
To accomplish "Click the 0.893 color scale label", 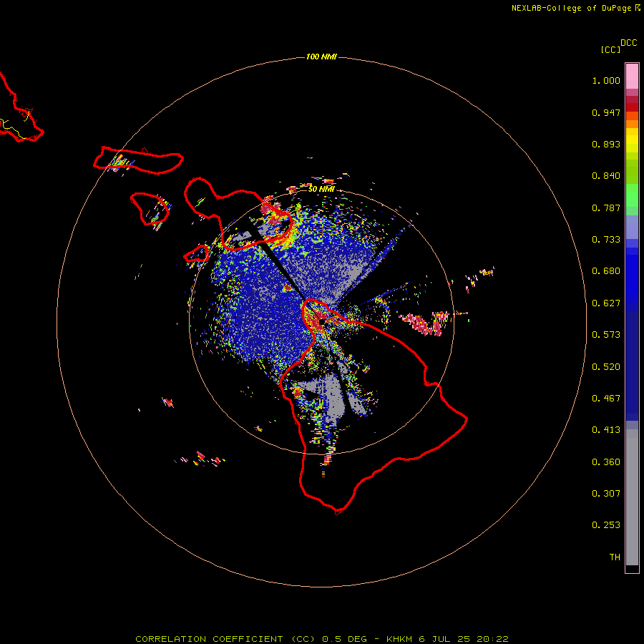I will (x=606, y=144).
